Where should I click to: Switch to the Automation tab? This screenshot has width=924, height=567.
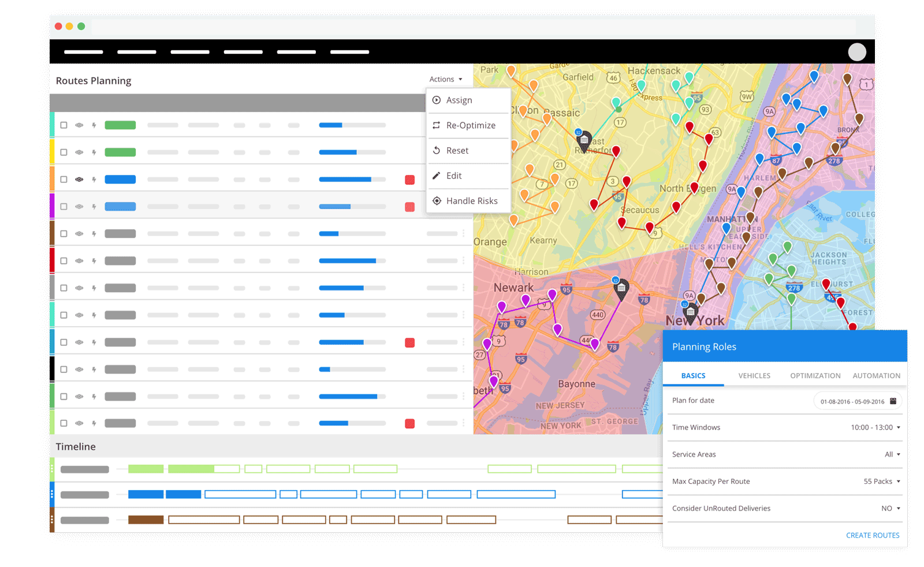(877, 376)
